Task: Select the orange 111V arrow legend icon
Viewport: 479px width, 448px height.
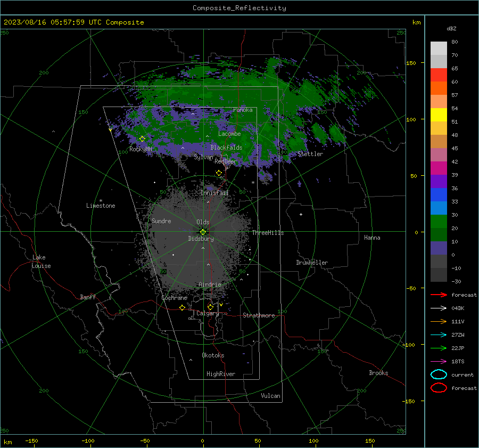Action: point(439,321)
